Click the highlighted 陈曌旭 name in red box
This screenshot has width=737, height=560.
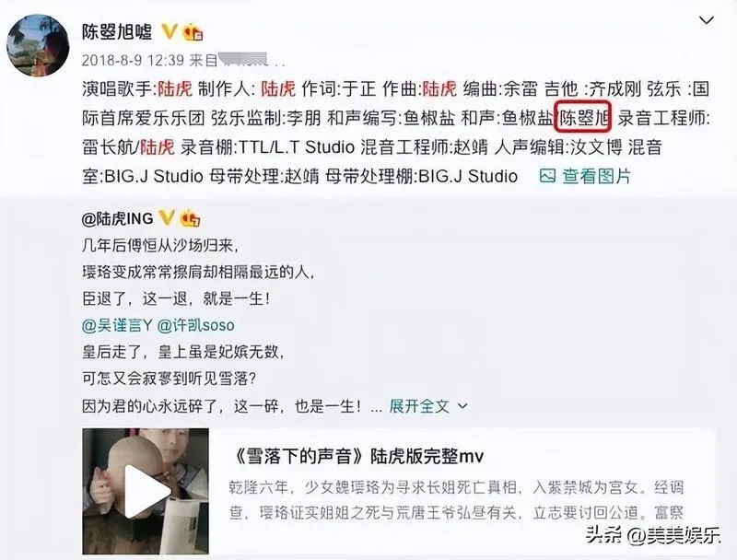click(x=583, y=118)
